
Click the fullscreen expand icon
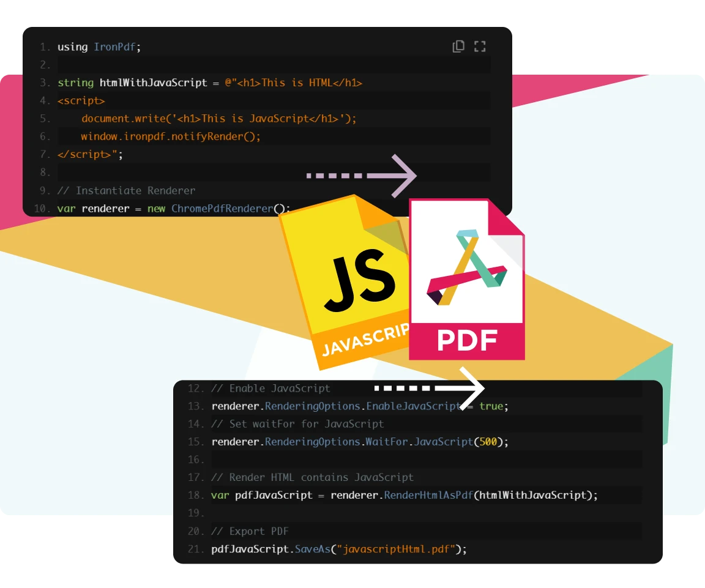tap(480, 47)
